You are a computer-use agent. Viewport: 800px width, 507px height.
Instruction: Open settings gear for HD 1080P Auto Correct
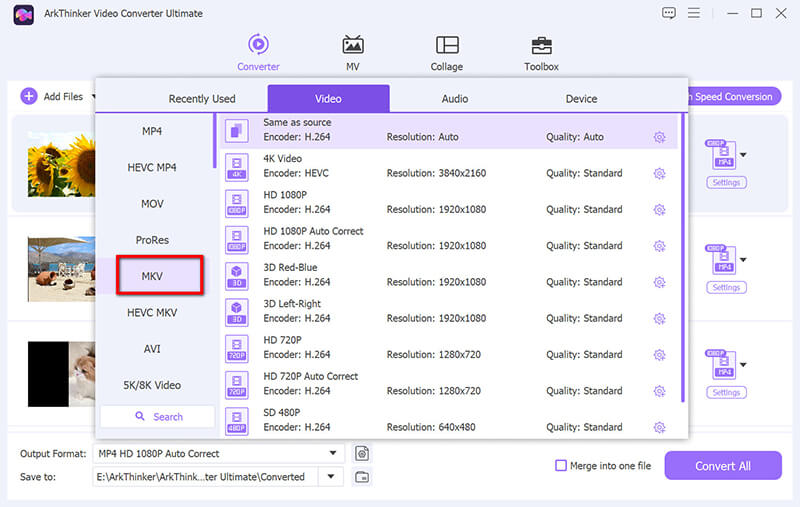click(x=659, y=246)
